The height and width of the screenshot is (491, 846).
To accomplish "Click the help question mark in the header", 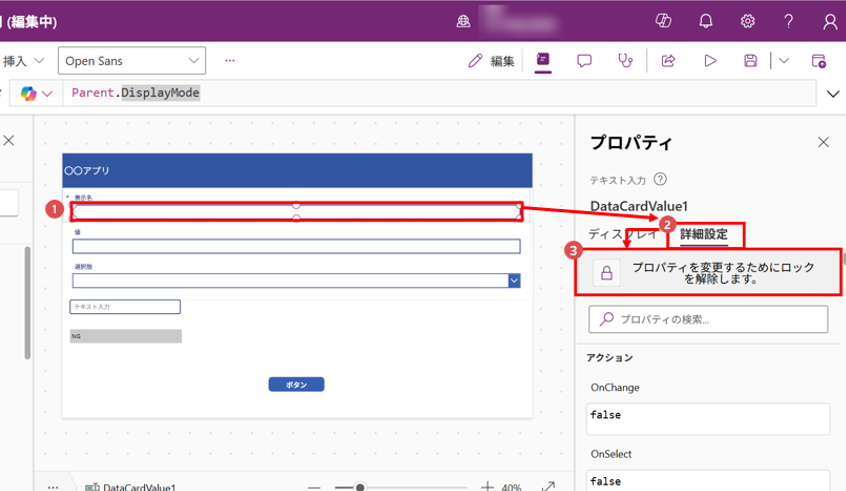I will [x=788, y=21].
